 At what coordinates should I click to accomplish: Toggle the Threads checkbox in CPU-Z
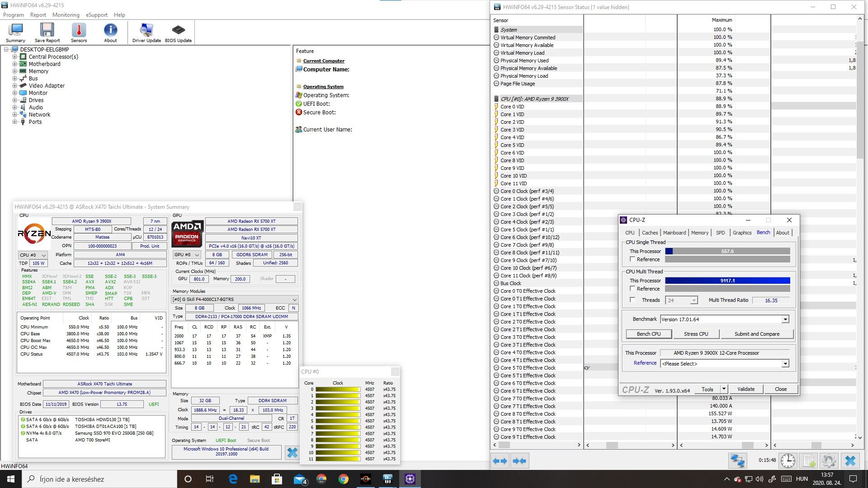click(x=632, y=300)
